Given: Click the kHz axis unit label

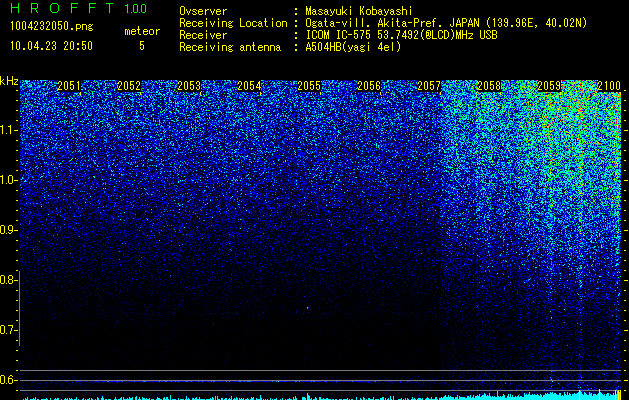Looking at the screenshot, I should coord(9,81).
